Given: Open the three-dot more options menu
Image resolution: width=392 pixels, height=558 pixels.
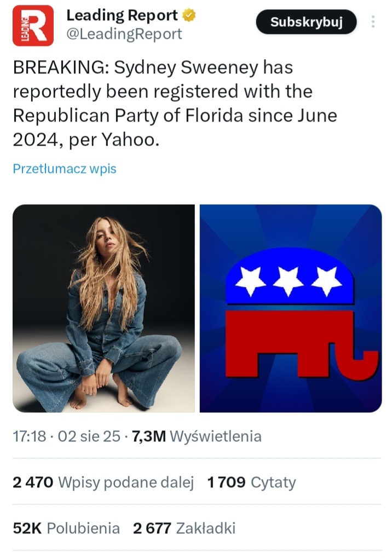Looking at the screenshot, I should tap(373, 22).
